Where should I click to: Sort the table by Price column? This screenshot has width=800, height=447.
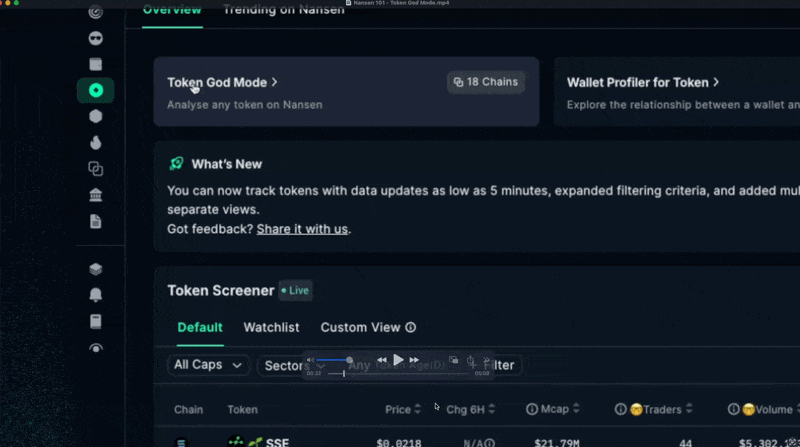[x=403, y=409]
